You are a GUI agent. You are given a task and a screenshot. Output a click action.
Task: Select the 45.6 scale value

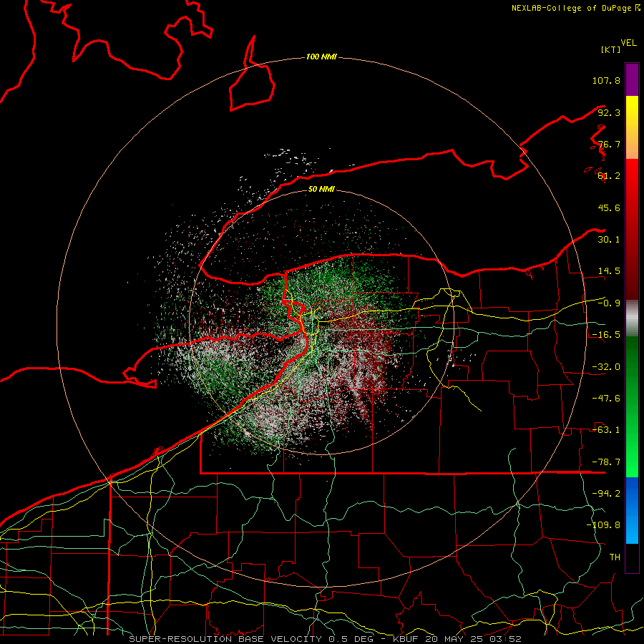point(609,208)
